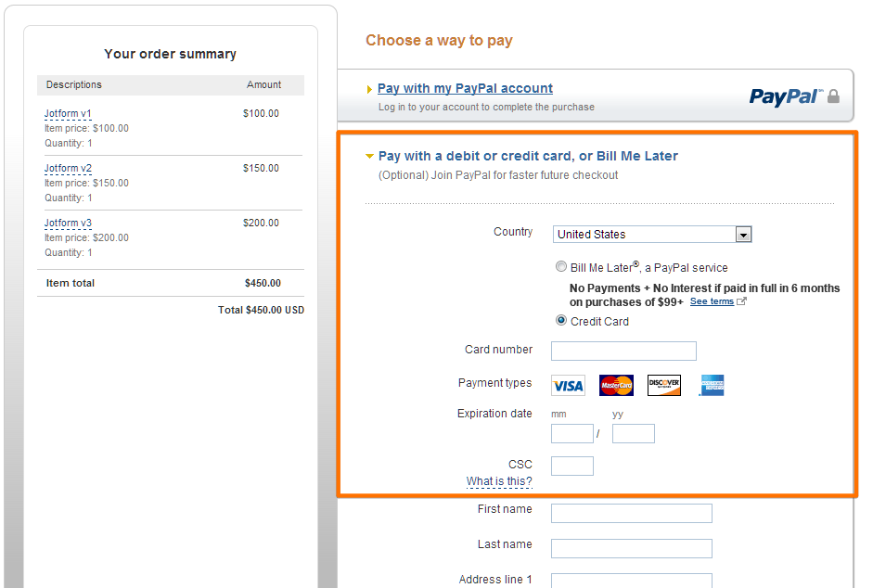873x588 pixels.
Task: Click the Discover card icon
Action: click(664, 385)
